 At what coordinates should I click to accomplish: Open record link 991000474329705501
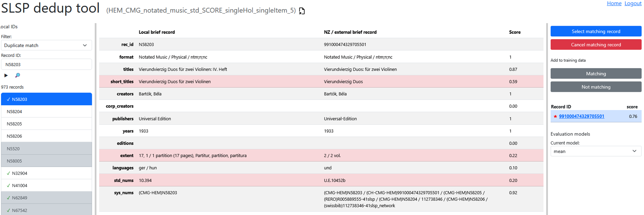pos(581,116)
